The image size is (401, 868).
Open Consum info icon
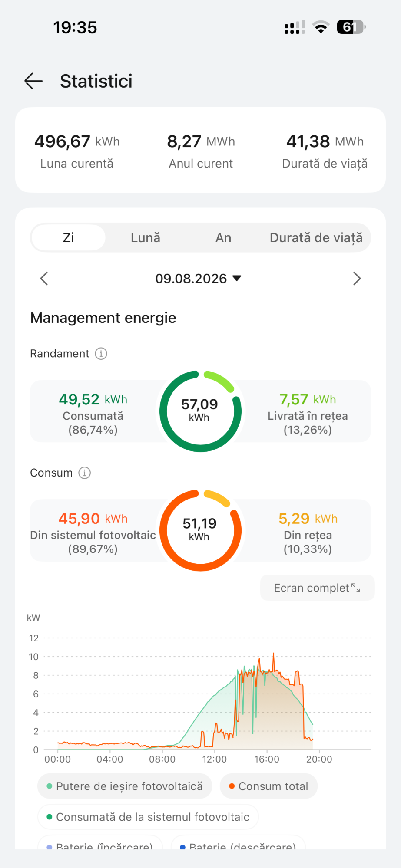tap(84, 473)
